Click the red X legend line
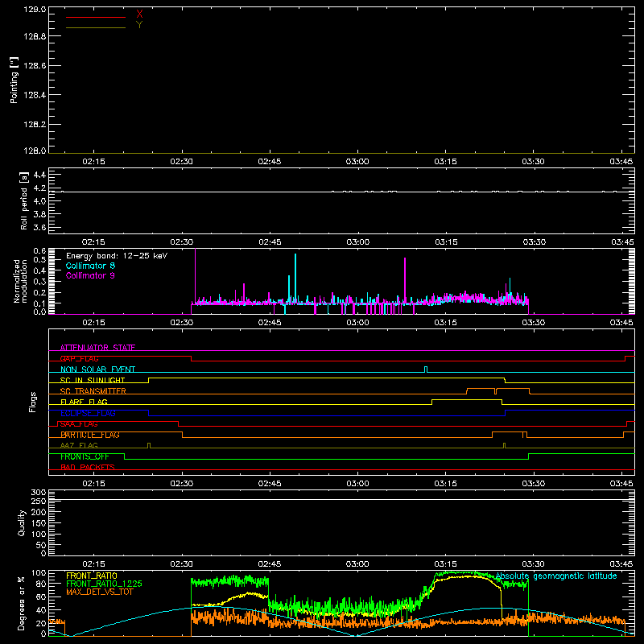644x644 pixels. 95,17
